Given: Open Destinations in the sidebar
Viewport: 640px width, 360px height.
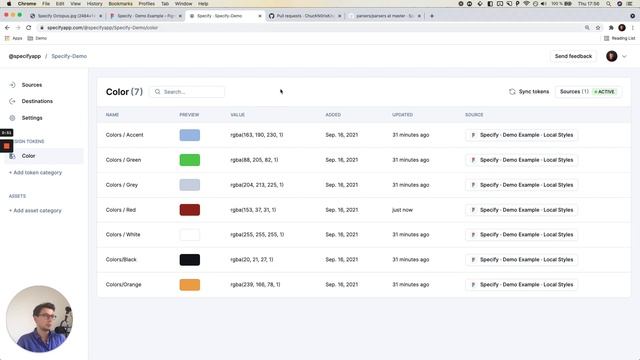Looking at the screenshot, I should (x=37, y=101).
